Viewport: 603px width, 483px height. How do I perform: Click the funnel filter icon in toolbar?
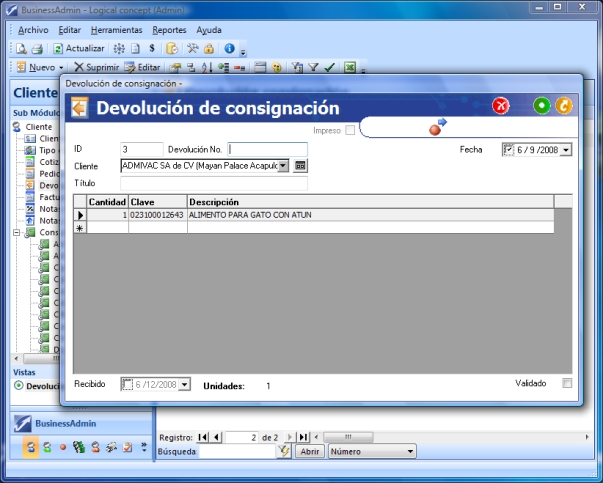[x=312, y=68]
